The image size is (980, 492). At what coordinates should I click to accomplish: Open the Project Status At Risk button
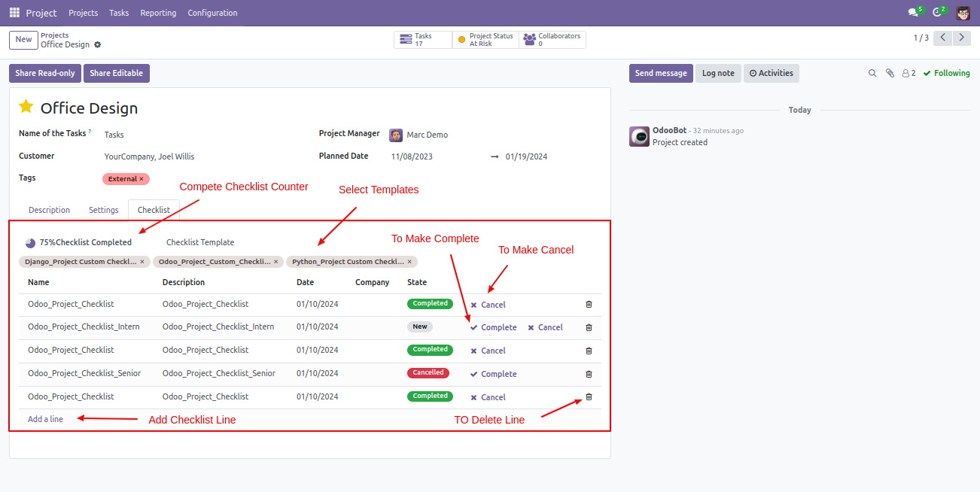(x=485, y=40)
